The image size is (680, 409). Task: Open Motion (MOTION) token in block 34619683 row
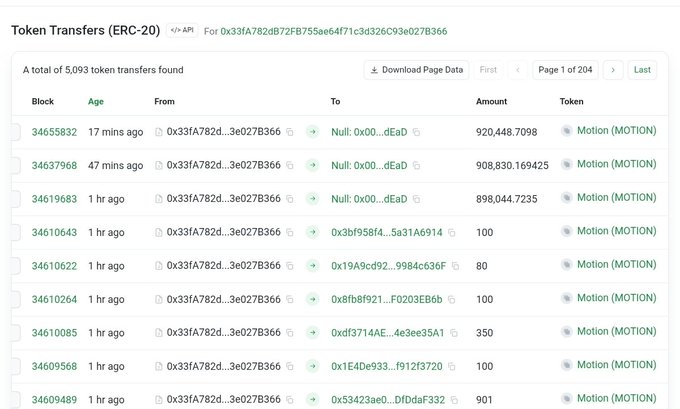(617, 197)
